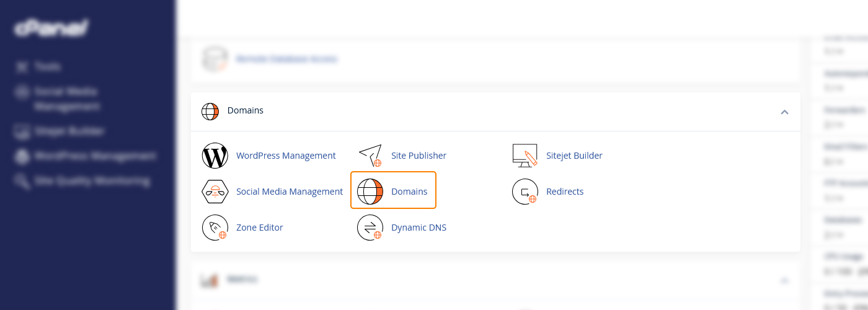Click the Site Publisher paper plane icon
Screen dimensions: 868x310
coord(370,156)
